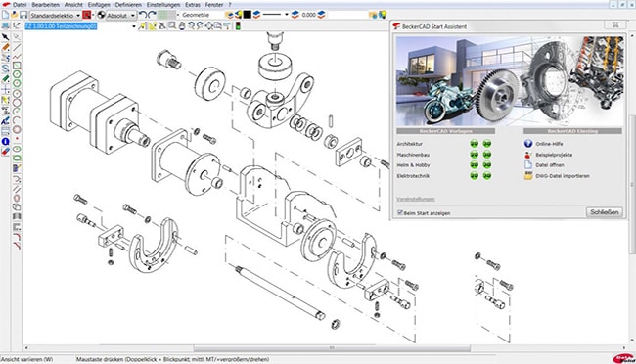Click the blue info circle icon

click(x=5, y=141)
